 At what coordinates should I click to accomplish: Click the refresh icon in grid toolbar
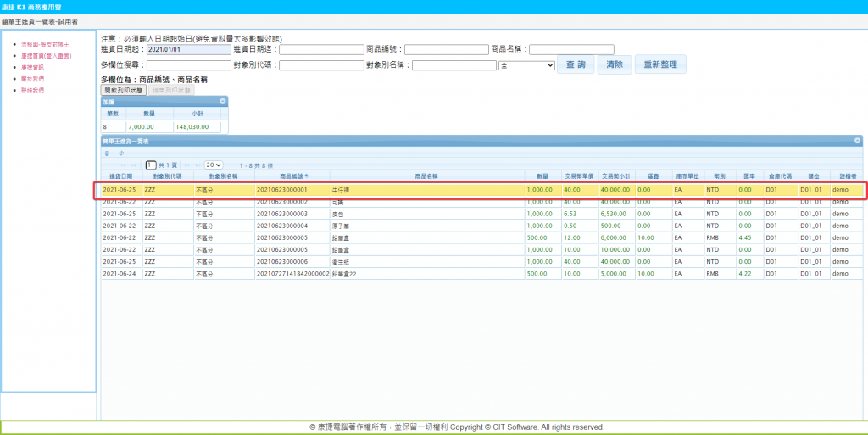120,153
